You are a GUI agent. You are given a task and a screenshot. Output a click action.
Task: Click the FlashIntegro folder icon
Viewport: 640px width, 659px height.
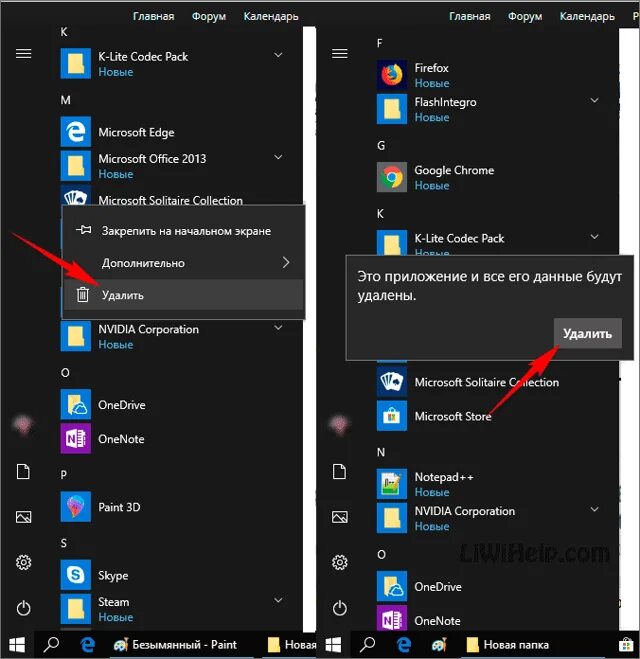[392, 109]
